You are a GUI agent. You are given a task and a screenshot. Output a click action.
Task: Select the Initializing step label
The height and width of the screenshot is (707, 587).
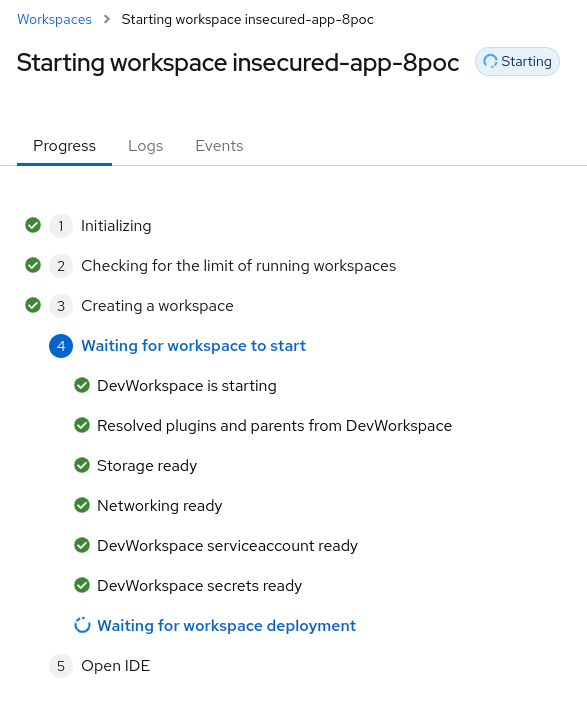coord(116,226)
